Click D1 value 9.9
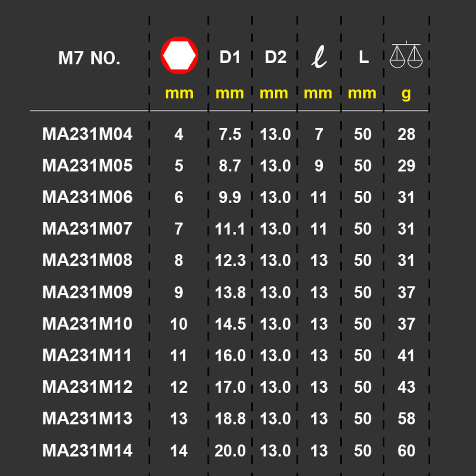The height and width of the screenshot is (476, 476). 230,198
